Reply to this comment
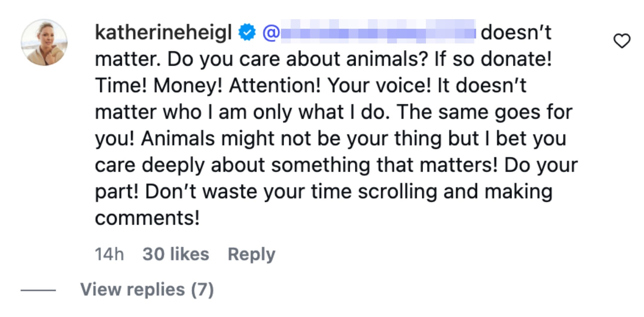 [x=251, y=254]
